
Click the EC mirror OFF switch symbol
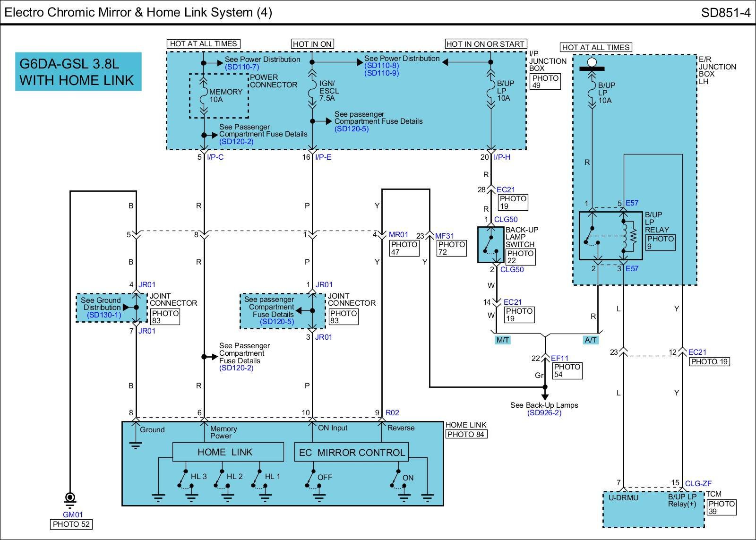310,479
